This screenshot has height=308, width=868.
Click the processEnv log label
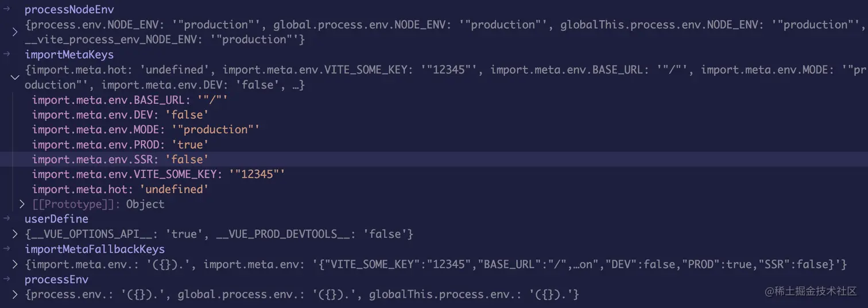(56, 280)
